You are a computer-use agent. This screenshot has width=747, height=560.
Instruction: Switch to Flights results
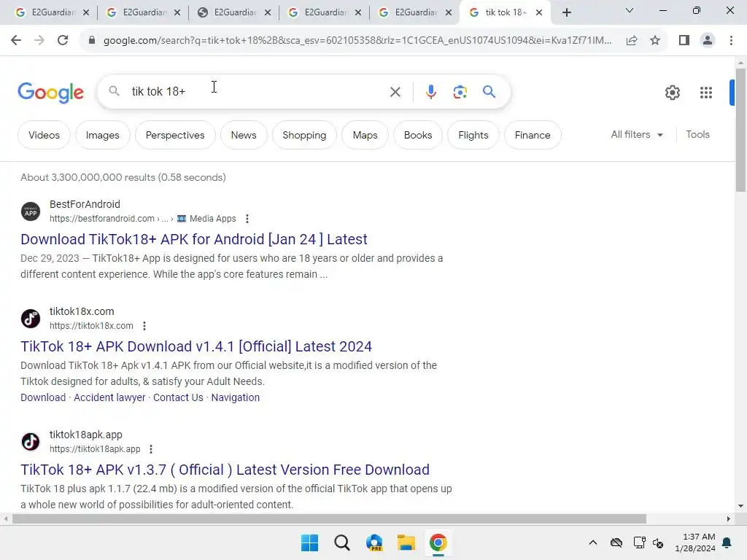pyautogui.click(x=473, y=135)
